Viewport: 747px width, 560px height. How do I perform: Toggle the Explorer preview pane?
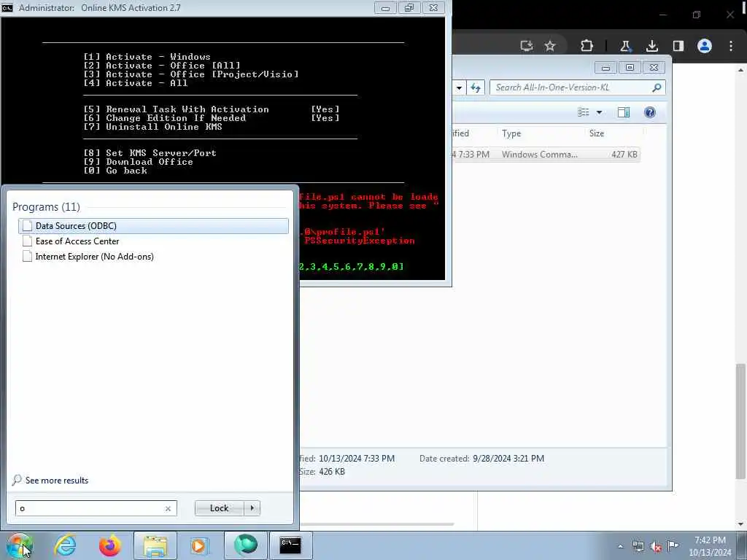click(x=624, y=112)
